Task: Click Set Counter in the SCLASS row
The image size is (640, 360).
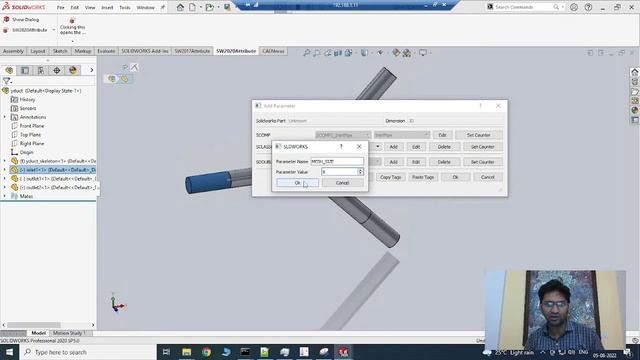Action: point(482,147)
